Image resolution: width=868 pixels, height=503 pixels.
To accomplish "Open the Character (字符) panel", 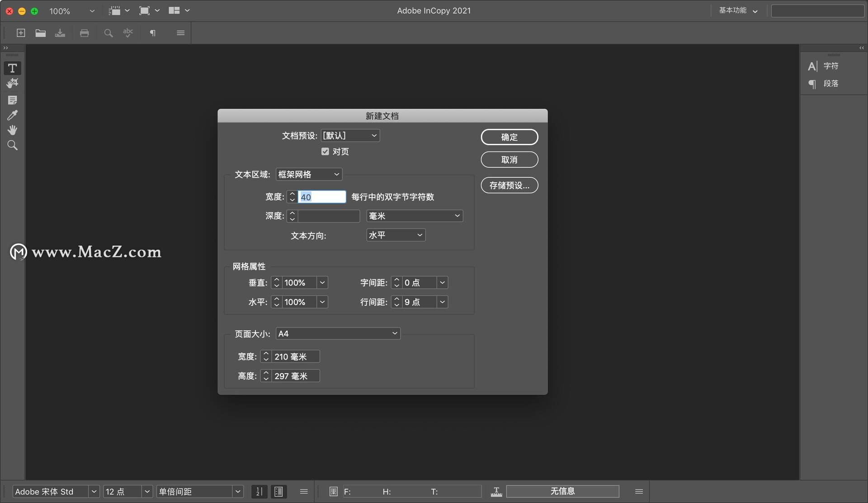I will pos(823,66).
